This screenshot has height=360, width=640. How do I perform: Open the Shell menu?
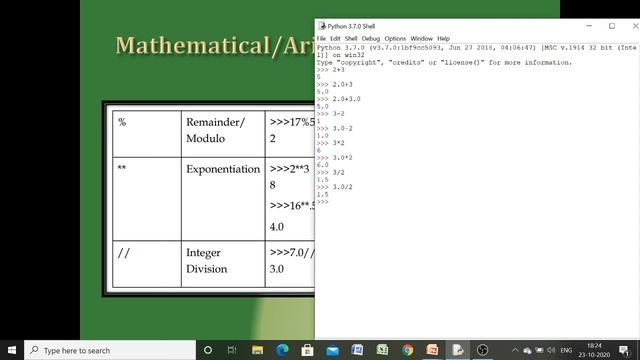[x=351, y=38]
